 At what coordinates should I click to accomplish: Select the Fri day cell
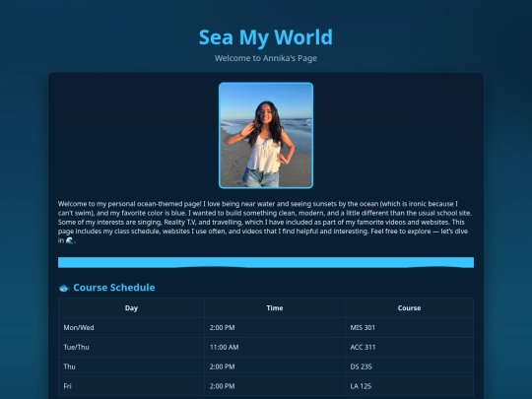click(x=131, y=386)
